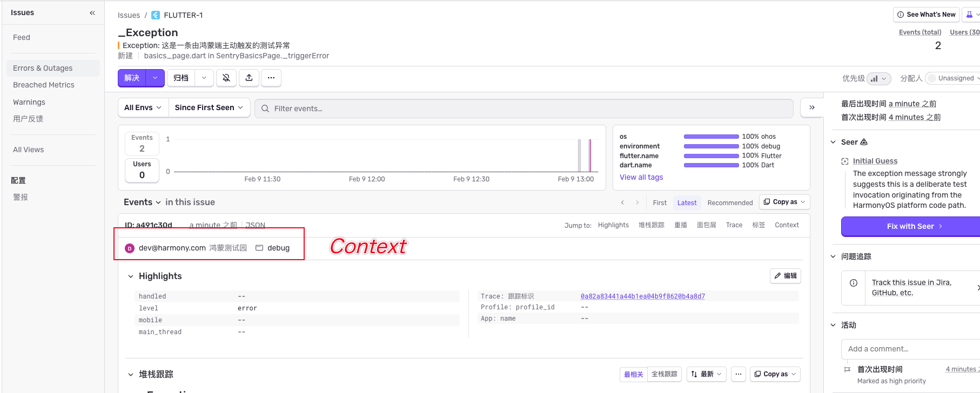Open the trace ID link
980x393 pixels.
[x=643, y=296]
